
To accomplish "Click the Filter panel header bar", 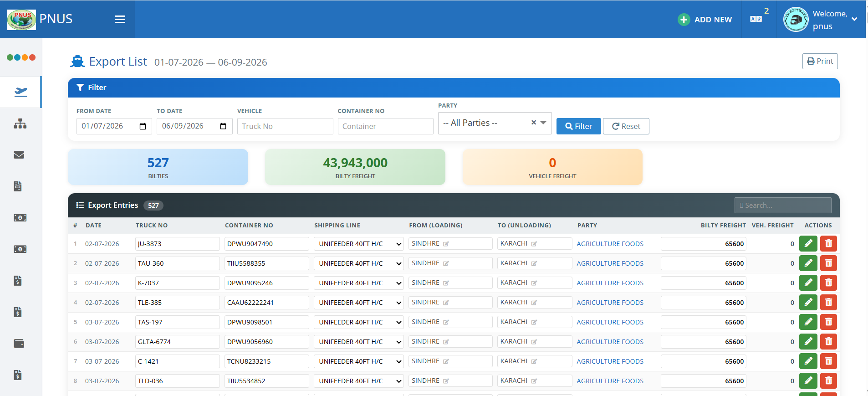I will 454,87.
